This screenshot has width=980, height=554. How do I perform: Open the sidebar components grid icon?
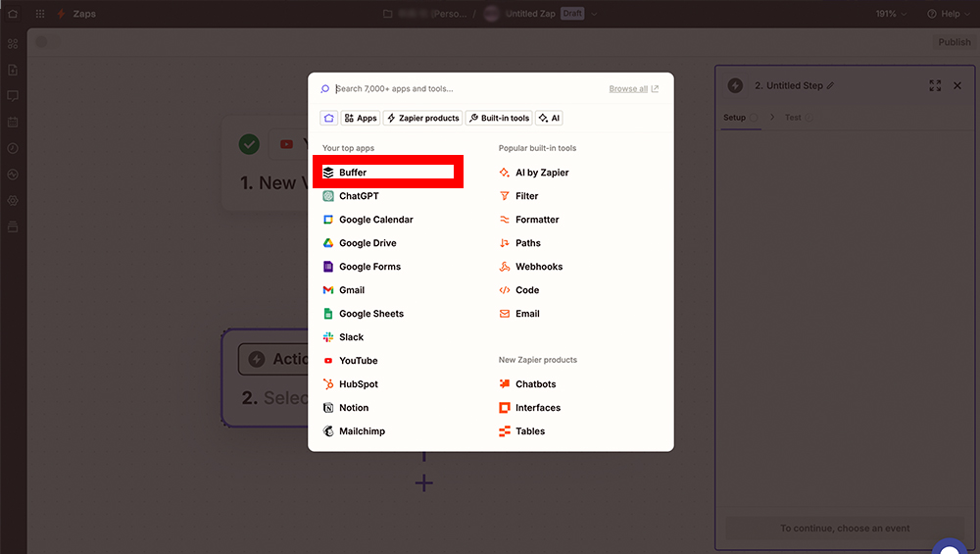(x=13, y=44)
